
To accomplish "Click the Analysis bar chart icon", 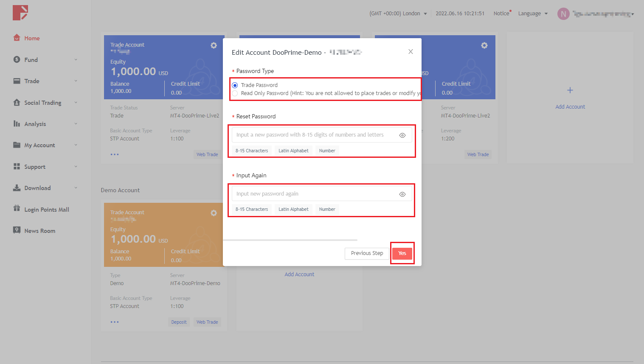I will (x=17, y=123).
